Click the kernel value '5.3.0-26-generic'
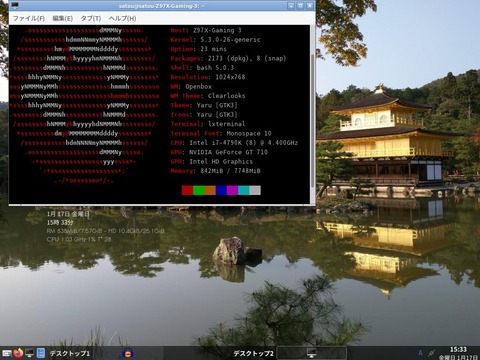The width and height of the screenshot is (480, 360). pos(230,40)
